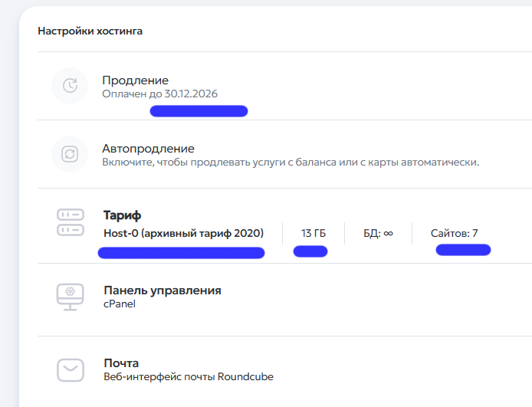Viewport: 532px width, 407px height.
Task: Click the server icon beside Тариф
Action: pyautogui.click(x=71, y=223)
